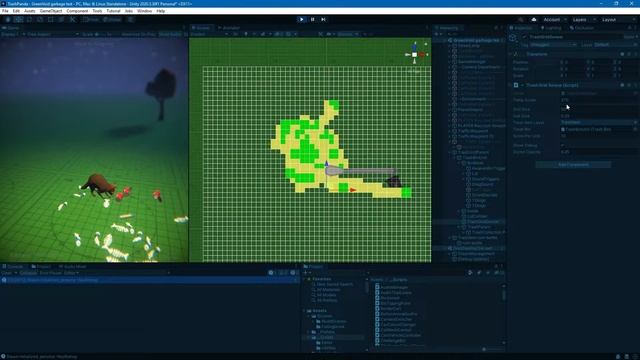Click the create plus button in Project

point(306,273)
